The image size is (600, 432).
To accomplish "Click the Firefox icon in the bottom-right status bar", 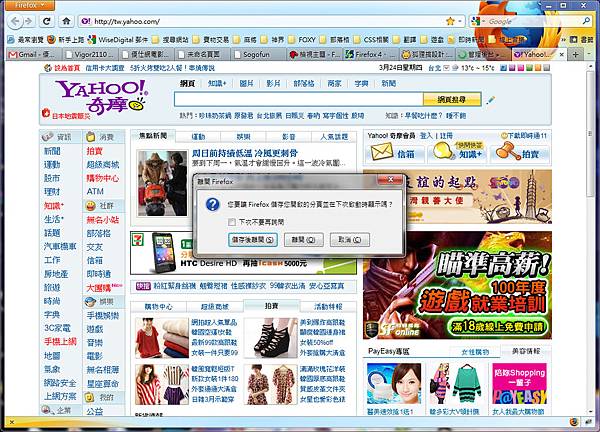I will [573, 422].
